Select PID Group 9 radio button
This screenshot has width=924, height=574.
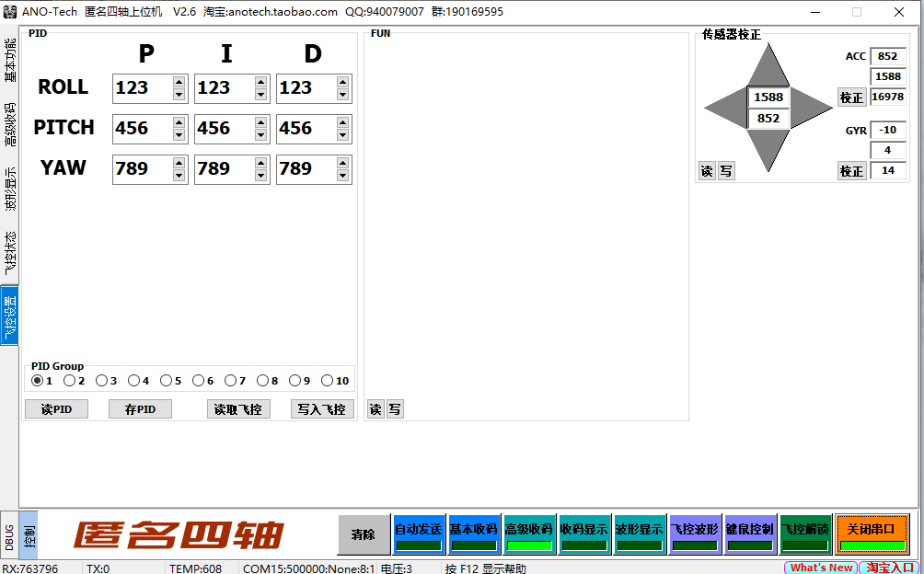tap(295, 380)
